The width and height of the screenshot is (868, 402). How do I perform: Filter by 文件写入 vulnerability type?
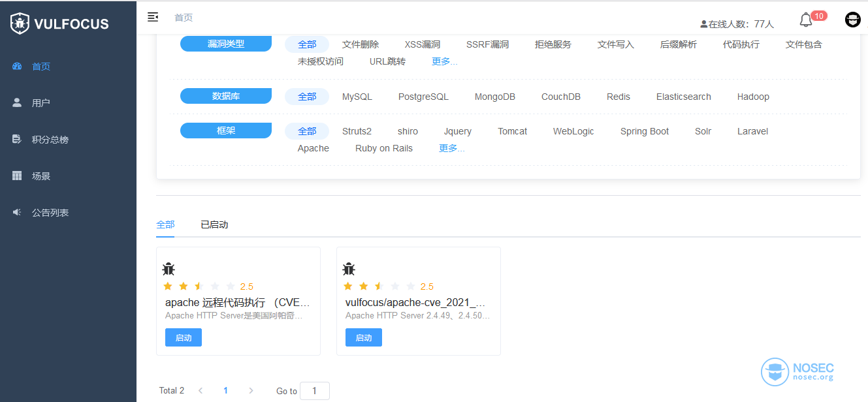[x=616, y=44]
